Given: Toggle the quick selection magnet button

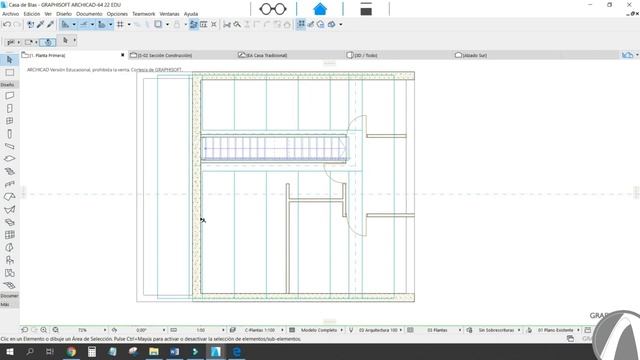Looking at the screenshot, I should tap(48, 42).
